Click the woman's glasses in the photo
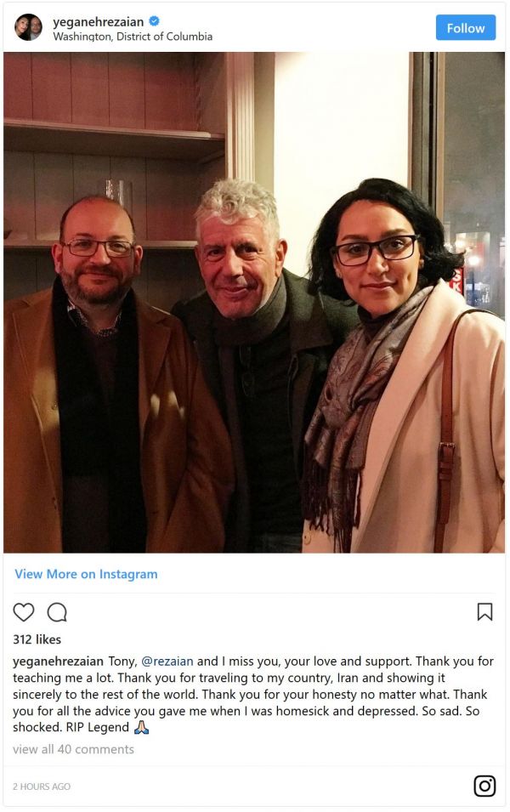The height and width of the screenshot is (812, 510). pyautogui.click(x=376, y=250)
